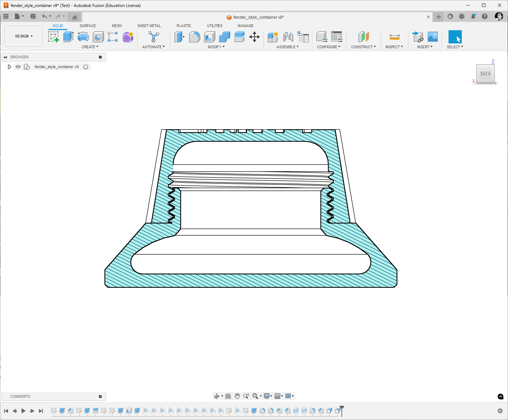Open the Insert menu dropdown
This screenshot has height=420, width=508.
tap(425, 47)
